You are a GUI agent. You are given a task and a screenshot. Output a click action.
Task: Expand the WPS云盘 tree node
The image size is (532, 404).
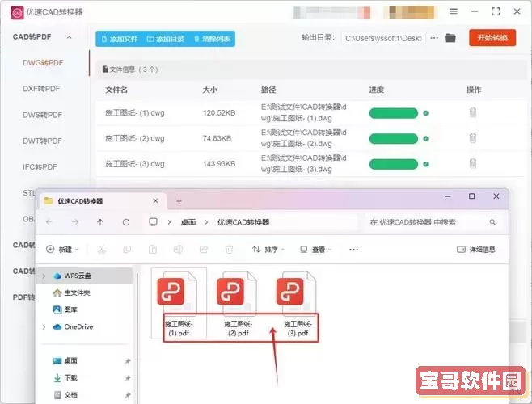pyautogui.click(x=44, y=276)
